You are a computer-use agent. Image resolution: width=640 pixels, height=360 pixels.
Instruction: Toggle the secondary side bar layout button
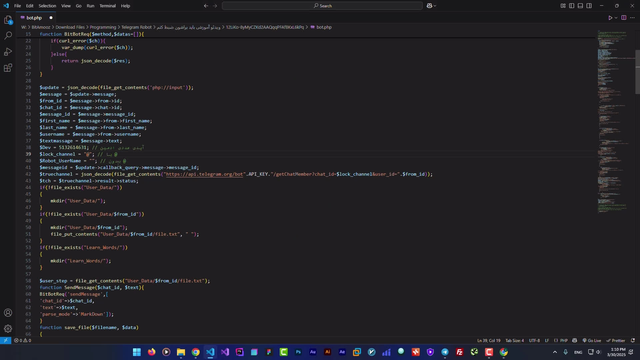tap(589, 6)
